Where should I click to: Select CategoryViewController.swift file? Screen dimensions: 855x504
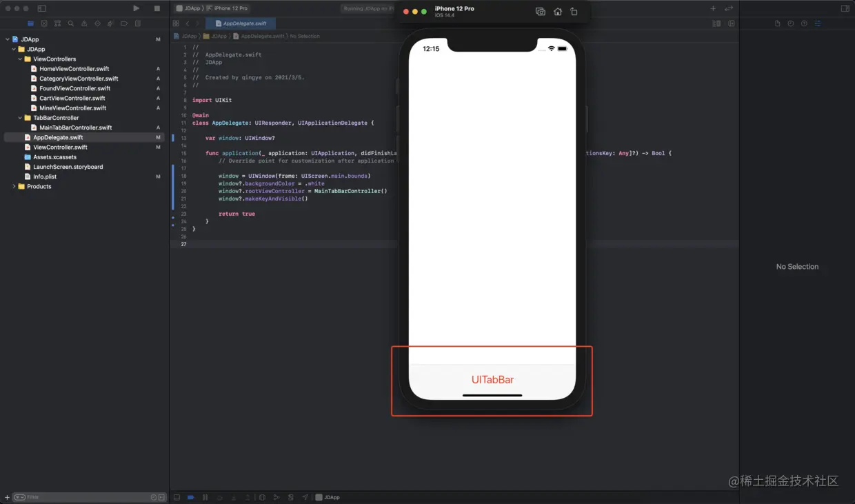(79, 79)
